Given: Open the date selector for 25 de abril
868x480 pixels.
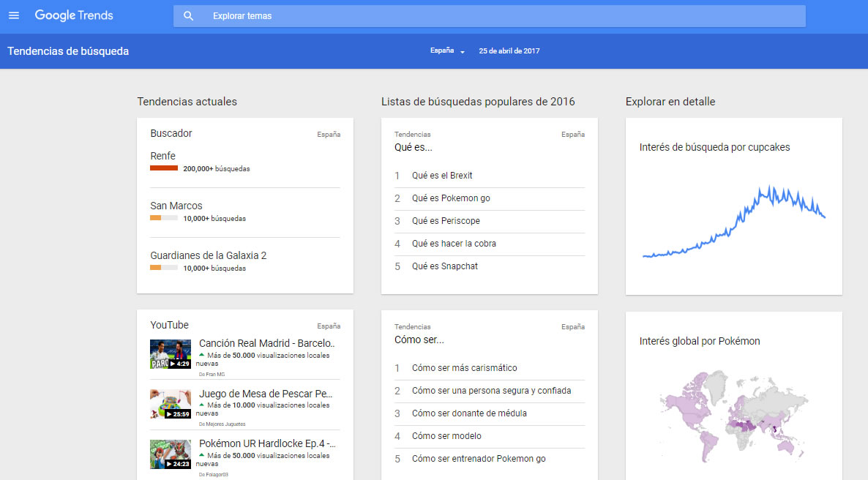Looking at the screenshot, I should [x=509, y=51].
